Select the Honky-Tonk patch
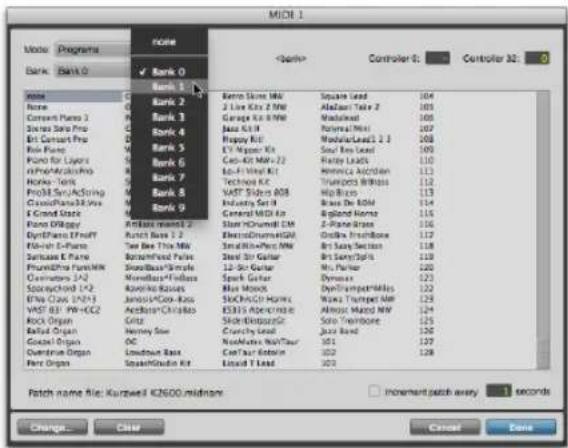 (x=51, y=181)
